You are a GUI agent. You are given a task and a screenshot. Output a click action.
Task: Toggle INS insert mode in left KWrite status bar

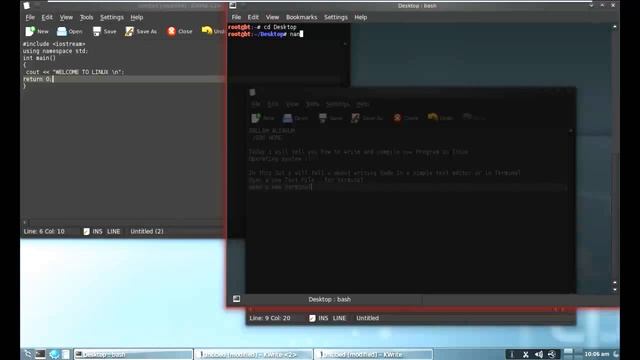pos(98,231)
